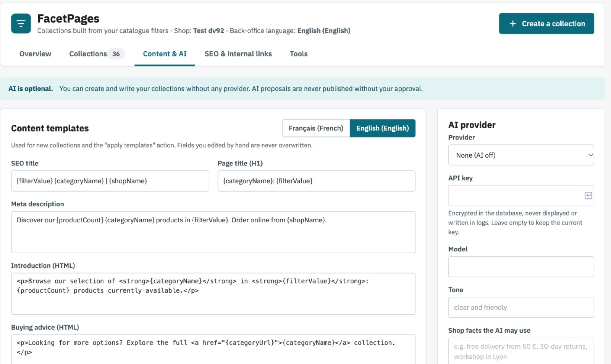This screenshot has height=364, width=611.
Task: Select None (AI off) provider combo box
Action: click(521, 155)
